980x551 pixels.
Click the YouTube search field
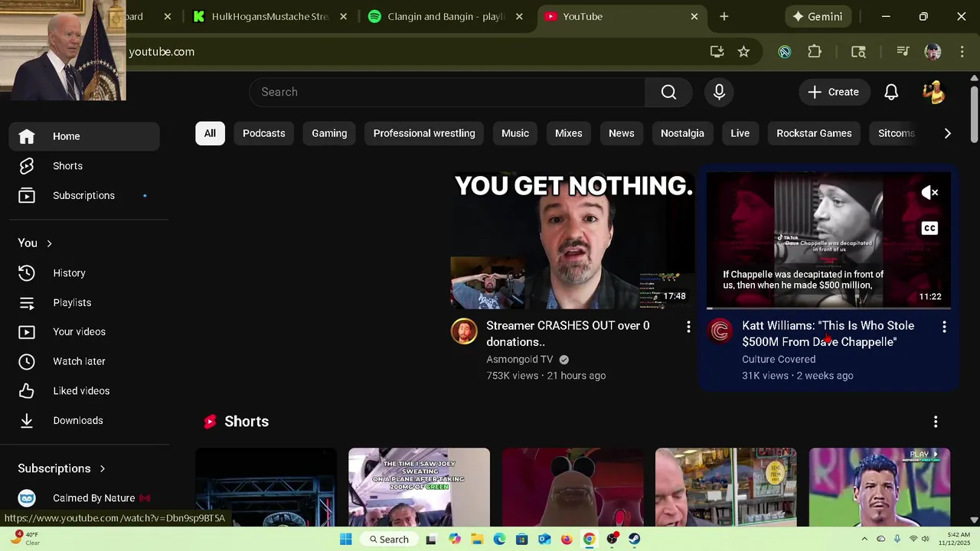(x=447, y=92)
